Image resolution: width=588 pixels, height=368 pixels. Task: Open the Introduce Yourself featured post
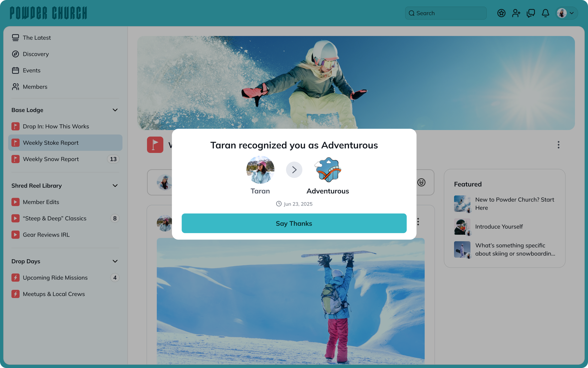(499, 227)
